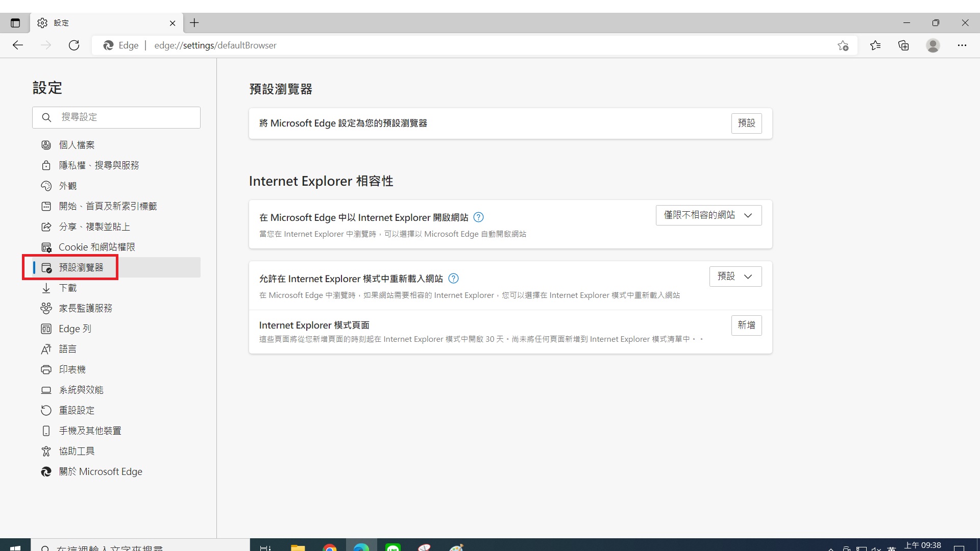980x551 pixels.
Task: Open Cookie 和網站權限 section
Action: pos(116,247)
